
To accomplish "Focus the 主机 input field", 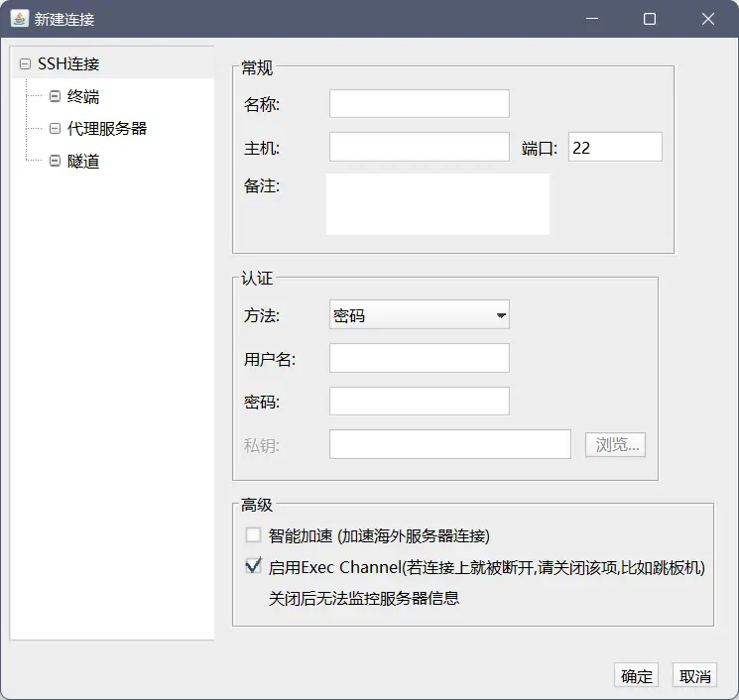I will [x=419, y=147].
